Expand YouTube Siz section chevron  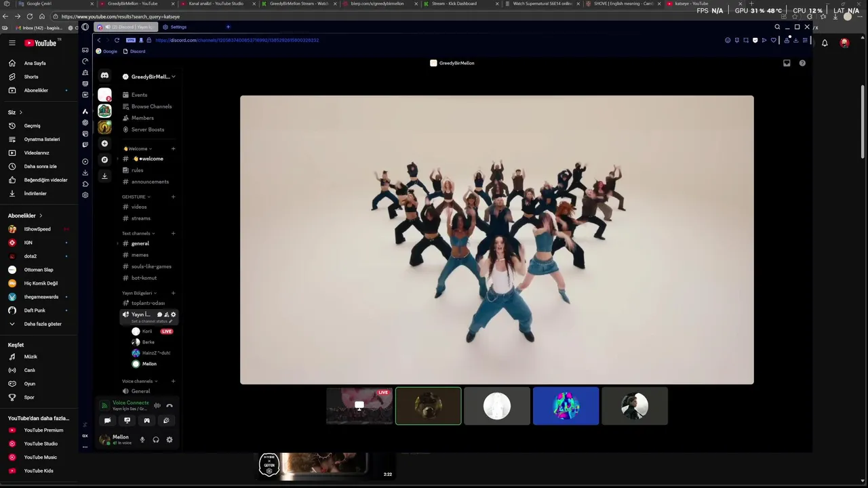point(20,112)
